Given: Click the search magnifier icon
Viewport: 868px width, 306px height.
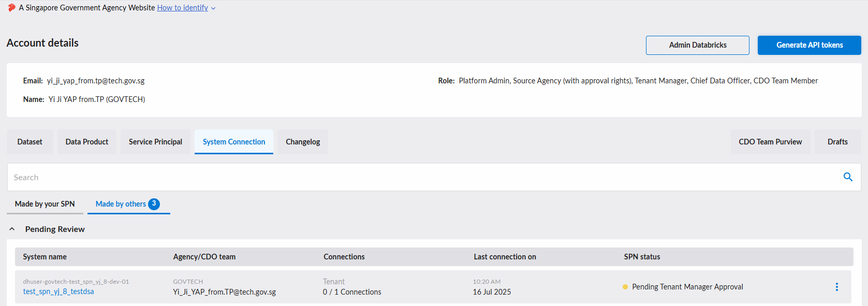Looking at the screenshot, I should click(848, 177).
